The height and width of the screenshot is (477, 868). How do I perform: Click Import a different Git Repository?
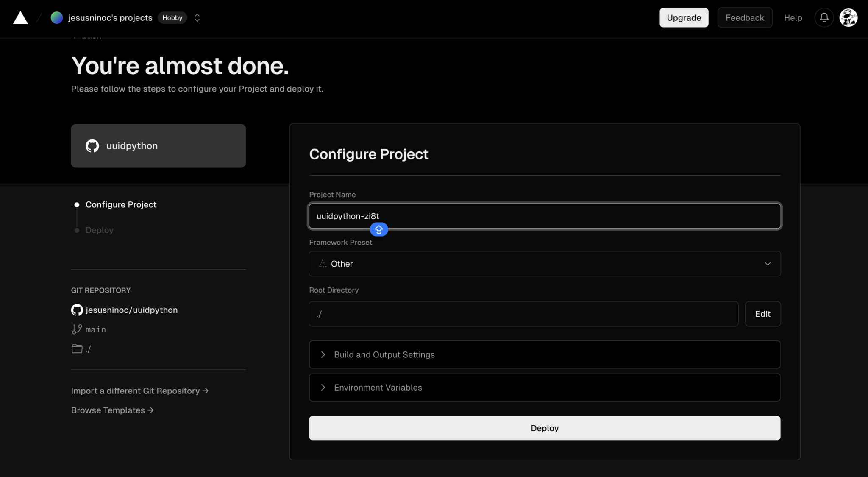140,391
